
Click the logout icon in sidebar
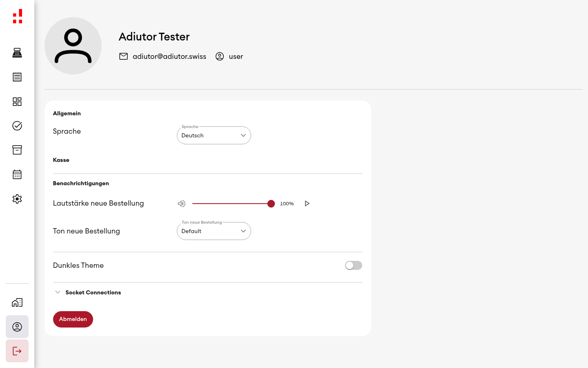pos(17,351)
